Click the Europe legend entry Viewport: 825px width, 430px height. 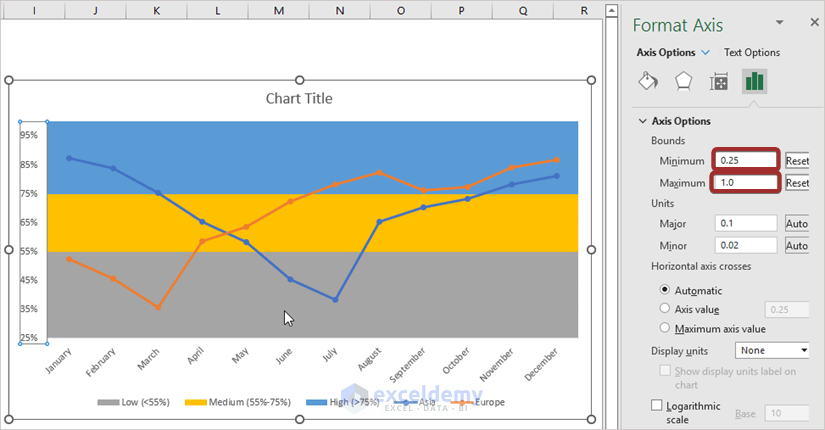478,402
